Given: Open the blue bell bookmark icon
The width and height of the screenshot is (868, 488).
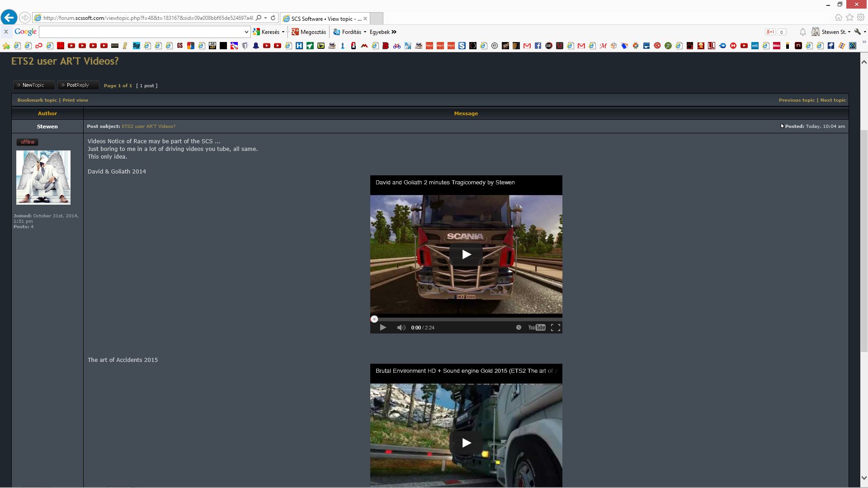Looking at the screenshot, I should coord(256,46).
